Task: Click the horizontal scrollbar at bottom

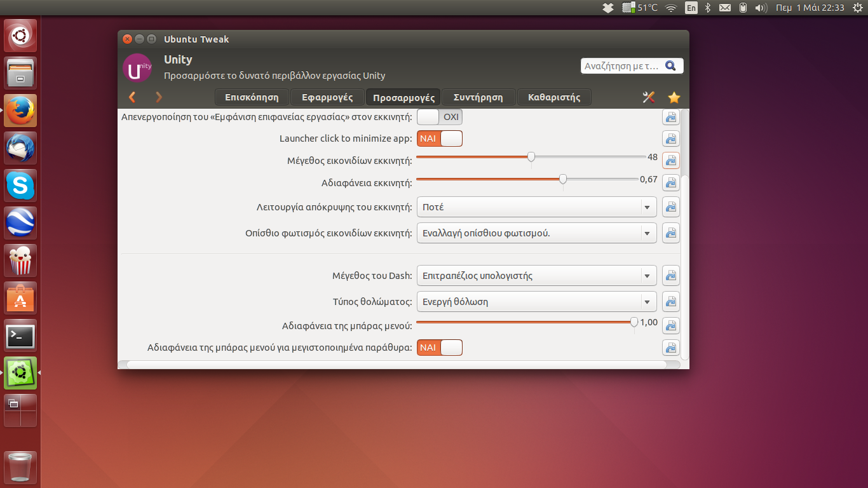Action: (397, 365)
